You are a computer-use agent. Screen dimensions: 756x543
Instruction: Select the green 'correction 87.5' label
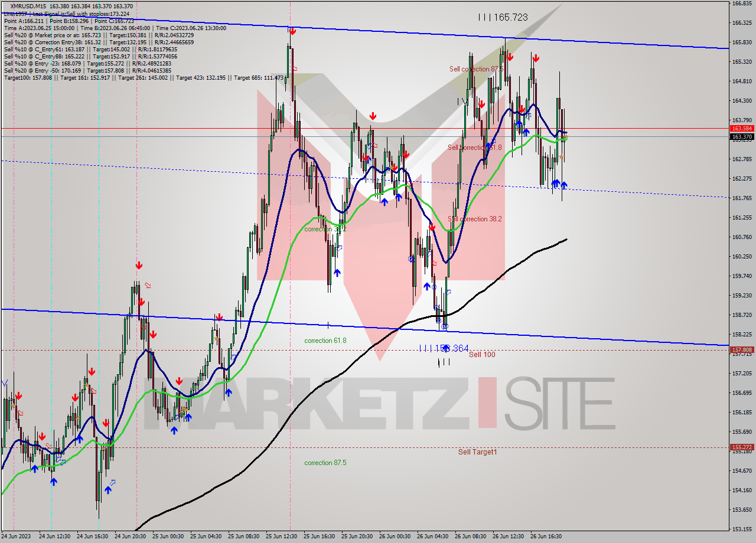coord(325,463)
